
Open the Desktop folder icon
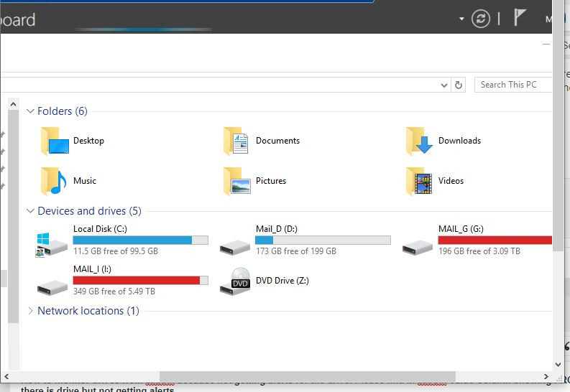click(x=55, y=141)
